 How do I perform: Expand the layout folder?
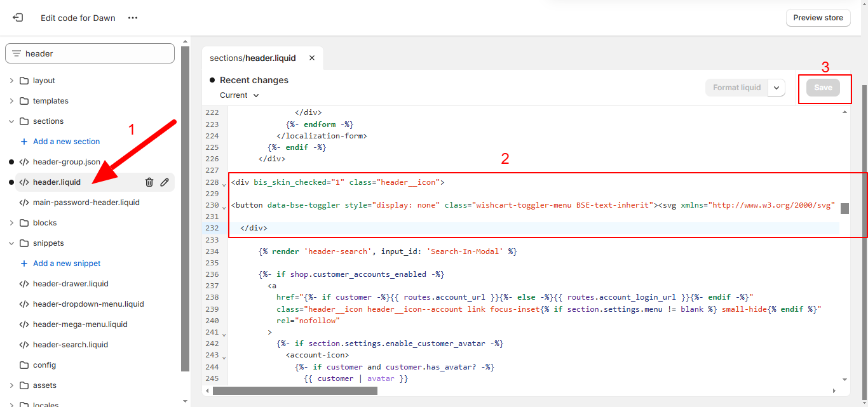tap(11, 81)
